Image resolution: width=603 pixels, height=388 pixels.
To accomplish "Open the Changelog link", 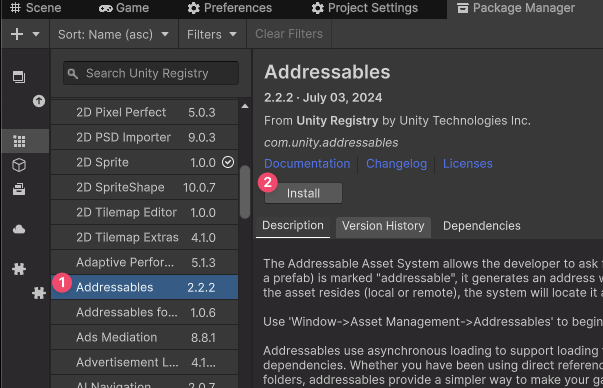I will pos(396,164).
